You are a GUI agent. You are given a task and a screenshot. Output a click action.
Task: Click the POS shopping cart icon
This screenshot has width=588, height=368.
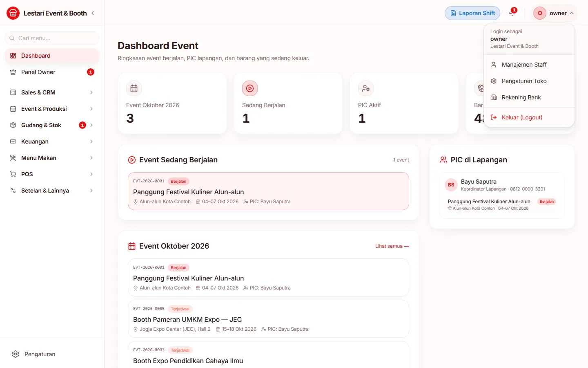13,174
